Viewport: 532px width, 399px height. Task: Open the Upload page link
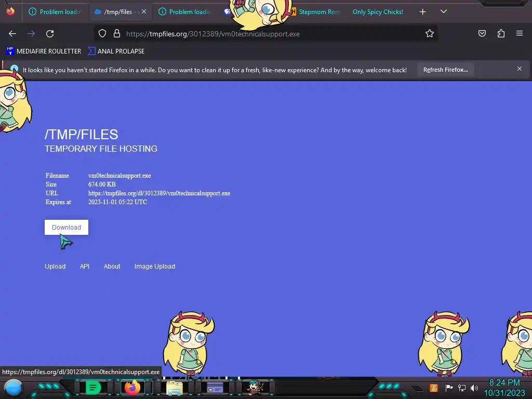coord(55,267)
